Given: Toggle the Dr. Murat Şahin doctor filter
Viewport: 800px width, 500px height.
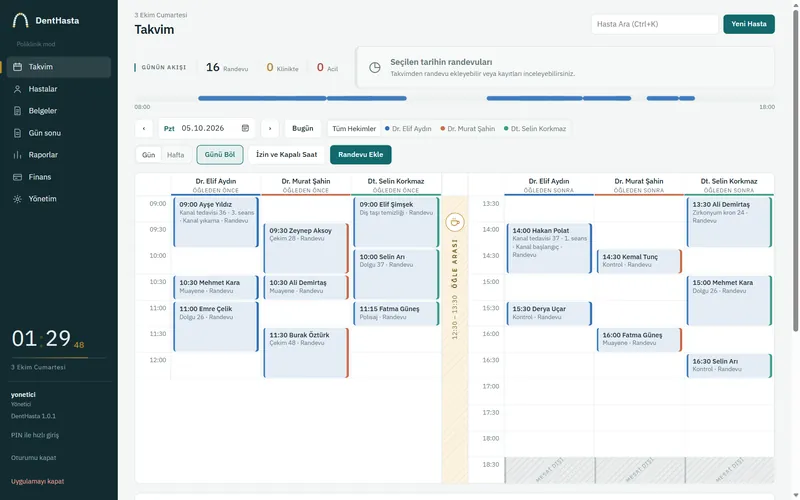Looking at the screenshot, I should click(468, 129).
